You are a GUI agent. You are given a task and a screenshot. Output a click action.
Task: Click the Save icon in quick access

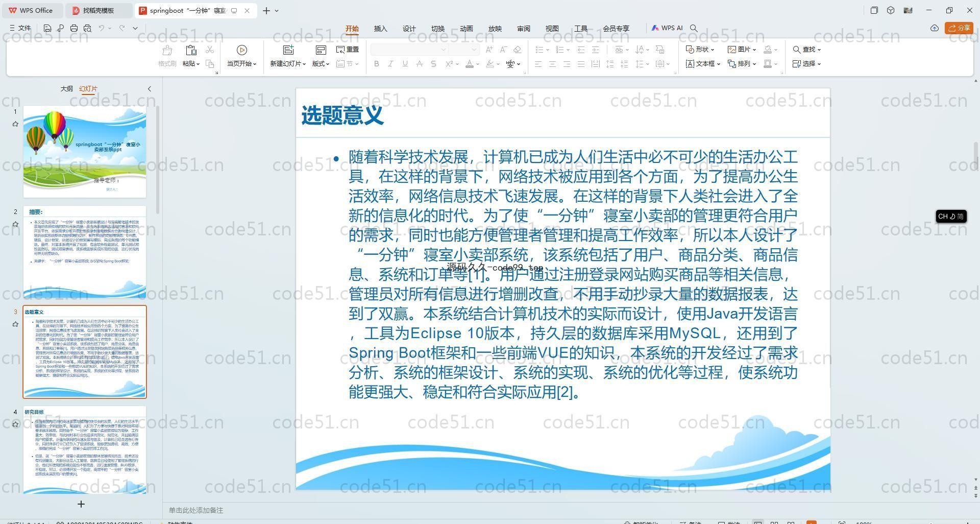click(47, 28)
